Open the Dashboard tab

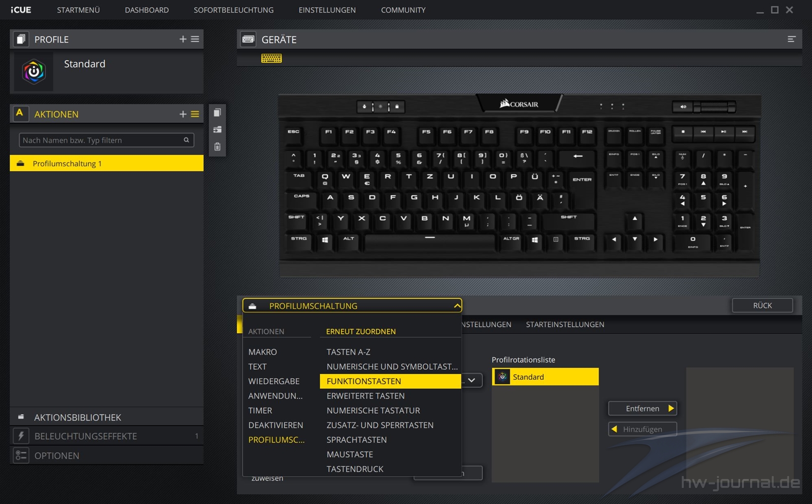tap(147, 10)
